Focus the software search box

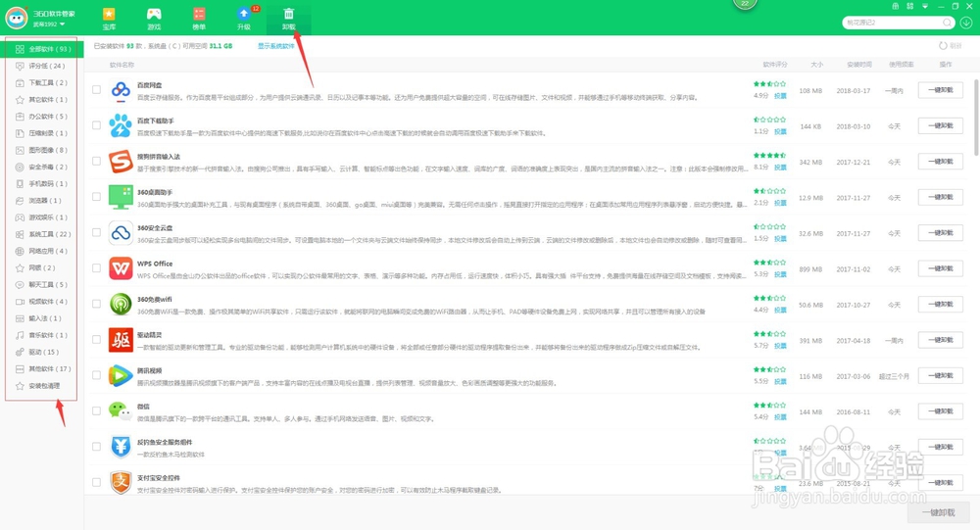click(893, 23)
